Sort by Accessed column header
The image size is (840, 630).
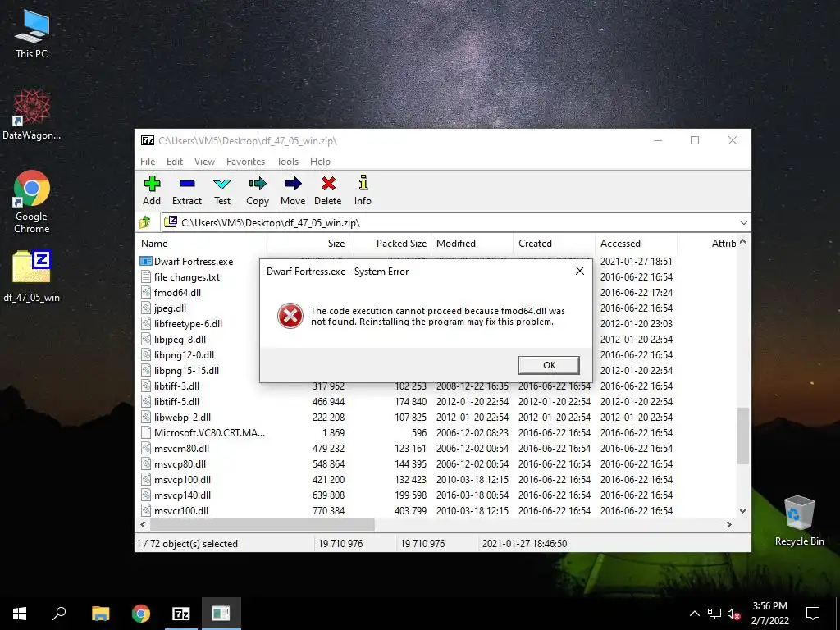pyautogui.click(x=637, y=243)
